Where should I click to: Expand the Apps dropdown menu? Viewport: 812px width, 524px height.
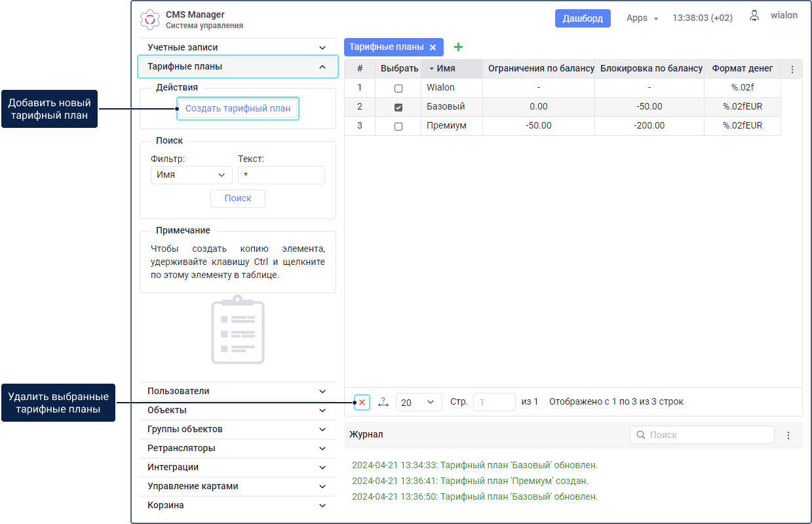click(x=642, y=18)
